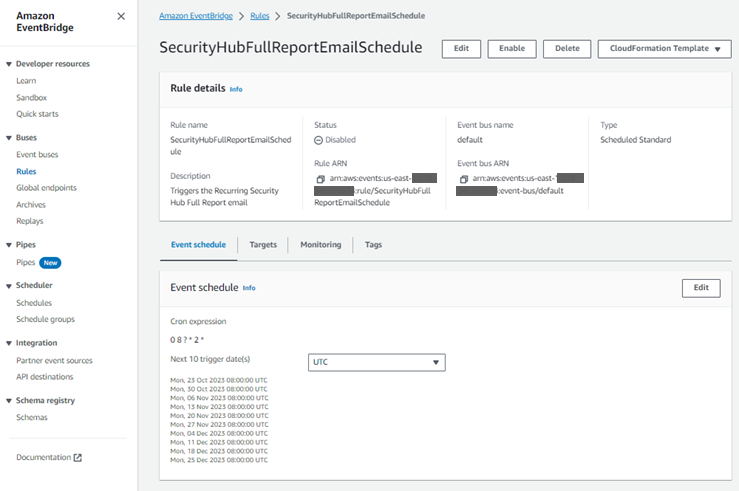Click the default event bus name value
Screen dimensions: 739x491
pos(470,140)
